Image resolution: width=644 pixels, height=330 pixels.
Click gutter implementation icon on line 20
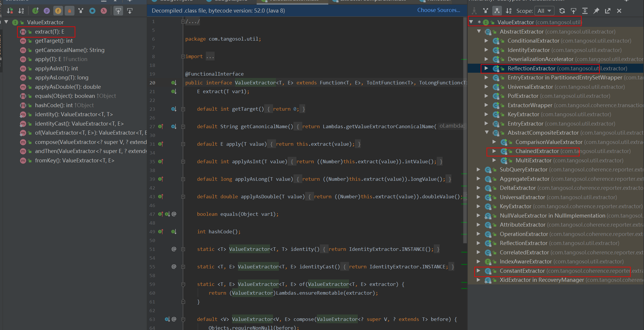coord(174,83)
